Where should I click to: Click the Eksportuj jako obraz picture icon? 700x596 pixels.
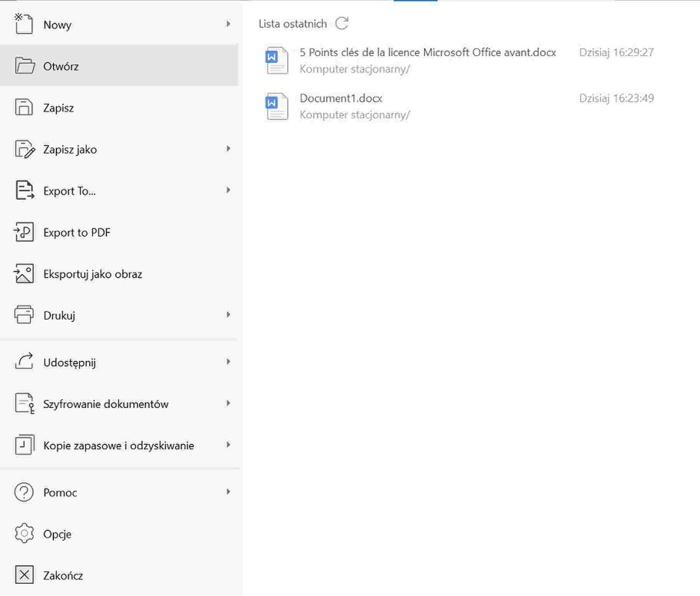tap(24, 273)
